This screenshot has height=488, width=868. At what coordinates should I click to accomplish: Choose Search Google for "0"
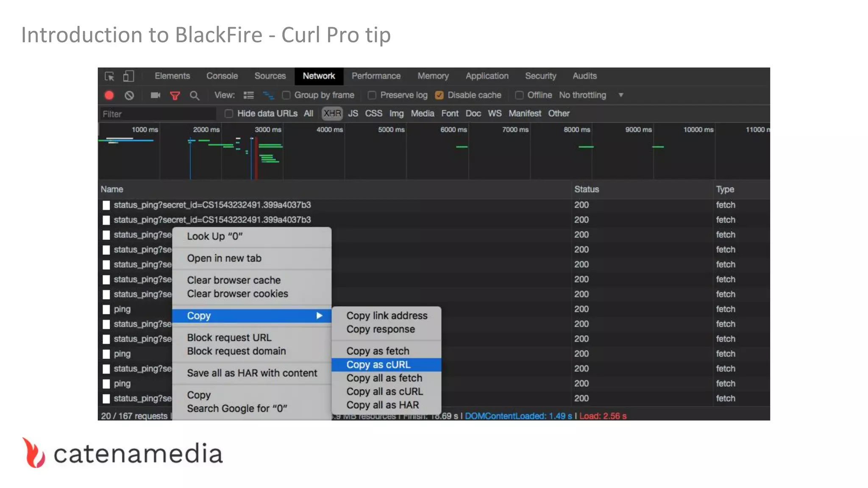click(252, 409)
